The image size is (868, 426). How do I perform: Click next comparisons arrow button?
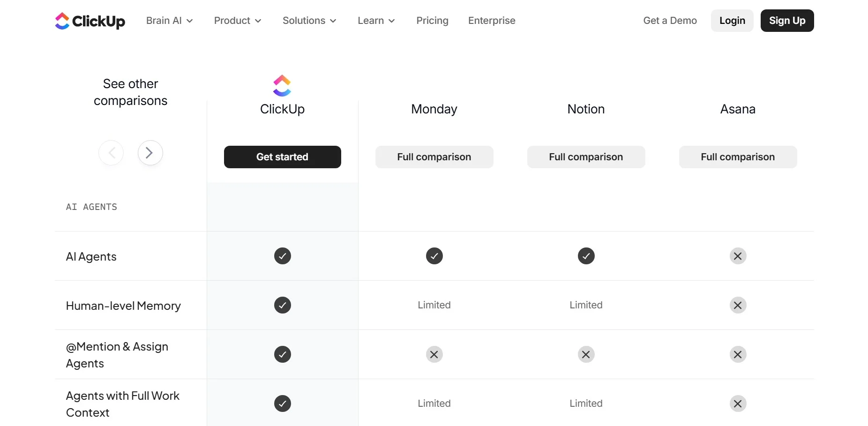pyautogui.click(x=150, y=153)
